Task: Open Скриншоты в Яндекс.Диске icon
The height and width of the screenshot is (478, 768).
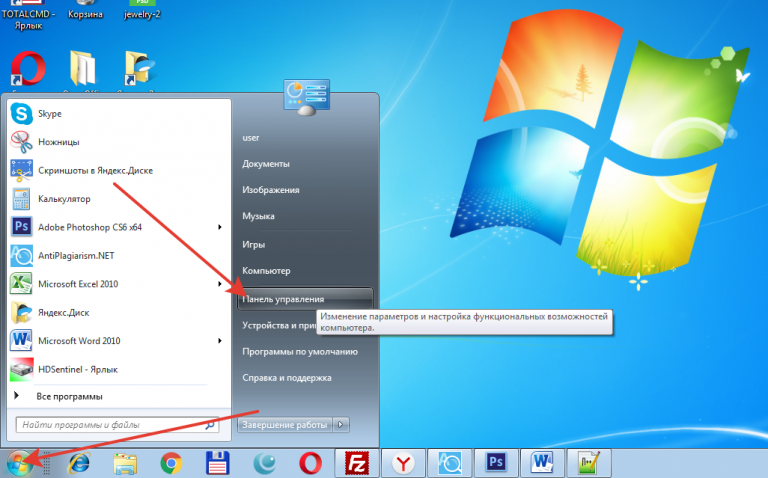Action: tap(22, 170)
